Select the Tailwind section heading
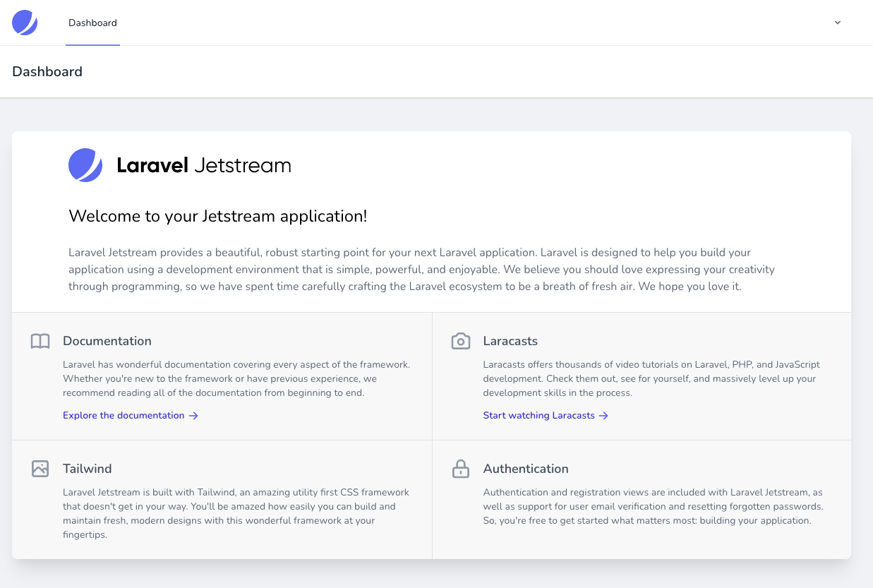873x588 pixels. point(88,469)
